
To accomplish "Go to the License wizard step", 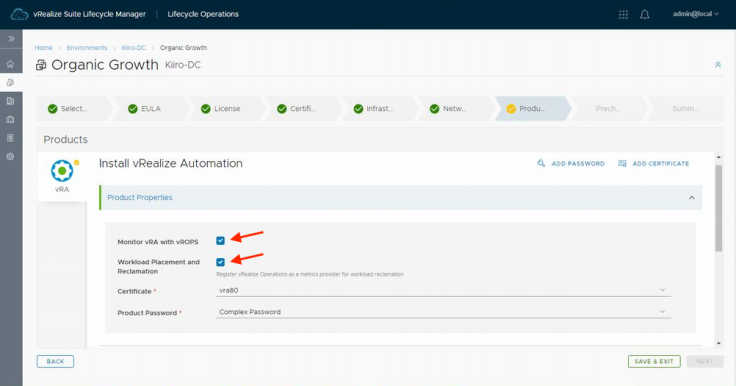I will click(x=226, y=108).
